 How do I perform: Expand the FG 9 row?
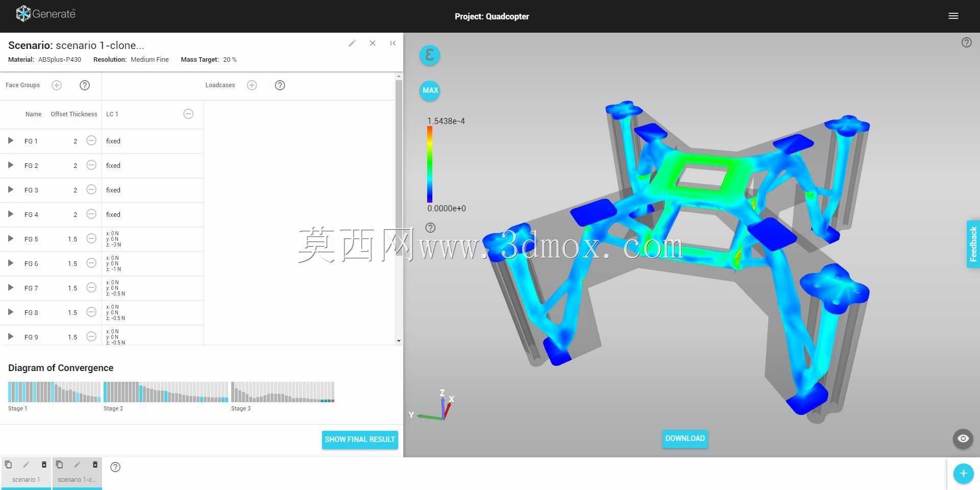tap(10, 336)
